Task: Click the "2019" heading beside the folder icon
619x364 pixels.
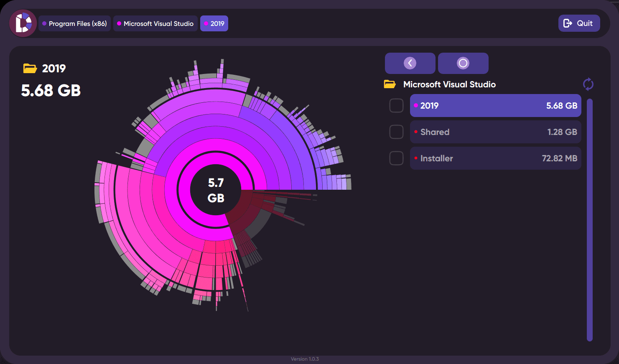Action: click(x=54, y=69)
